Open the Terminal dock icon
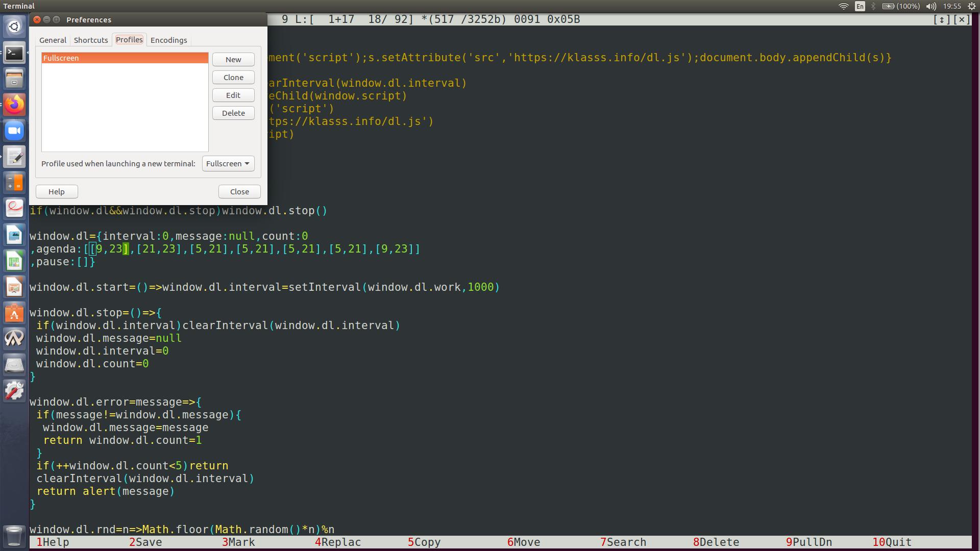Image resolution: width=980 pixels, height=551 pixels. click(x=14, y=53)
